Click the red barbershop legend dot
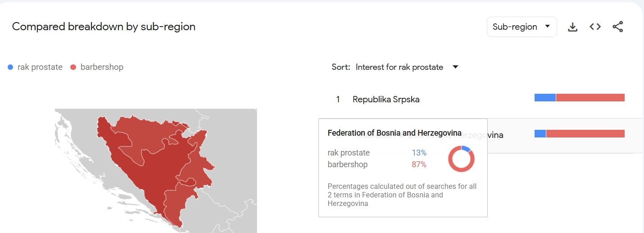The height and width of the screenshot is (233, 644). [73, 67]
